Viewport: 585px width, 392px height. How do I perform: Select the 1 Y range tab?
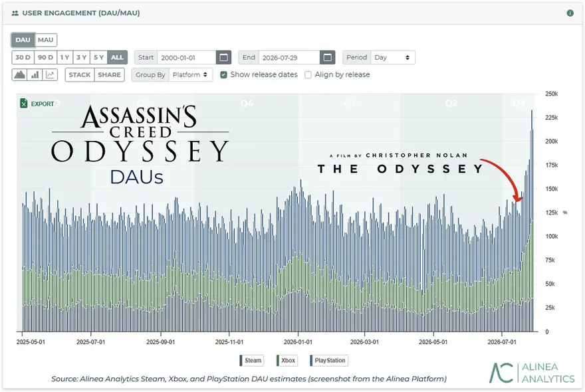[65, 57]
